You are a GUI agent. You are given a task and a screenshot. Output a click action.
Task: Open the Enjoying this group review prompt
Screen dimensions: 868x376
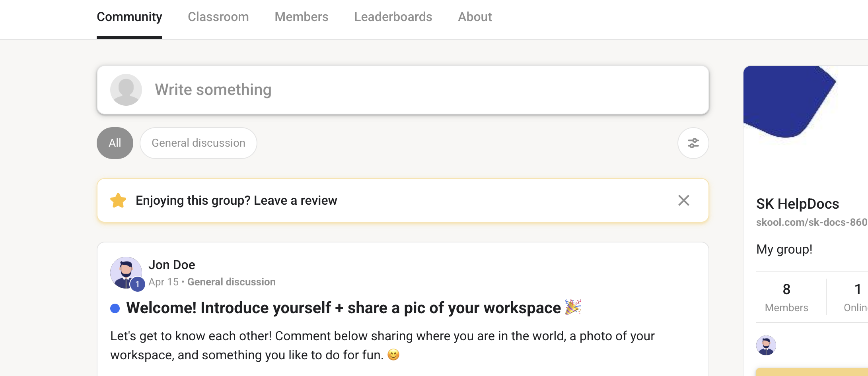click(x=236, y=200)
